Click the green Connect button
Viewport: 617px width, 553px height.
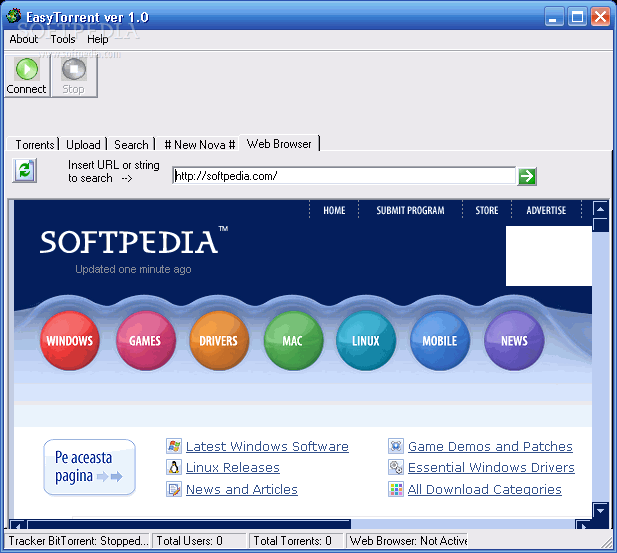(26, 76)
